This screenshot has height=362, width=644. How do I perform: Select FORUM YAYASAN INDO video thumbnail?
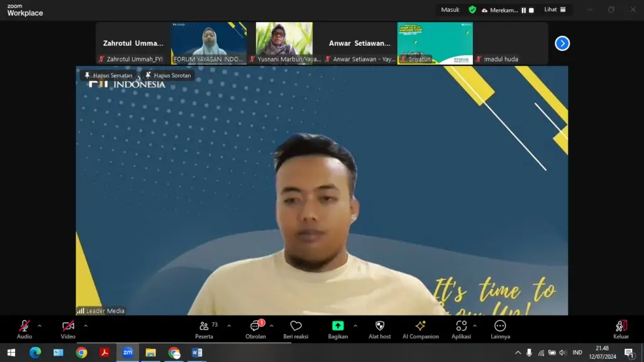tap(209, 43)
